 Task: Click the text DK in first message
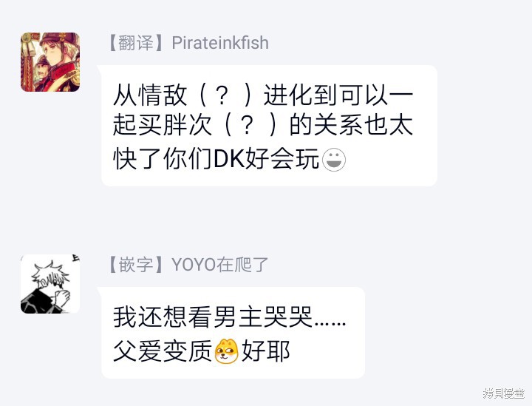229,159
